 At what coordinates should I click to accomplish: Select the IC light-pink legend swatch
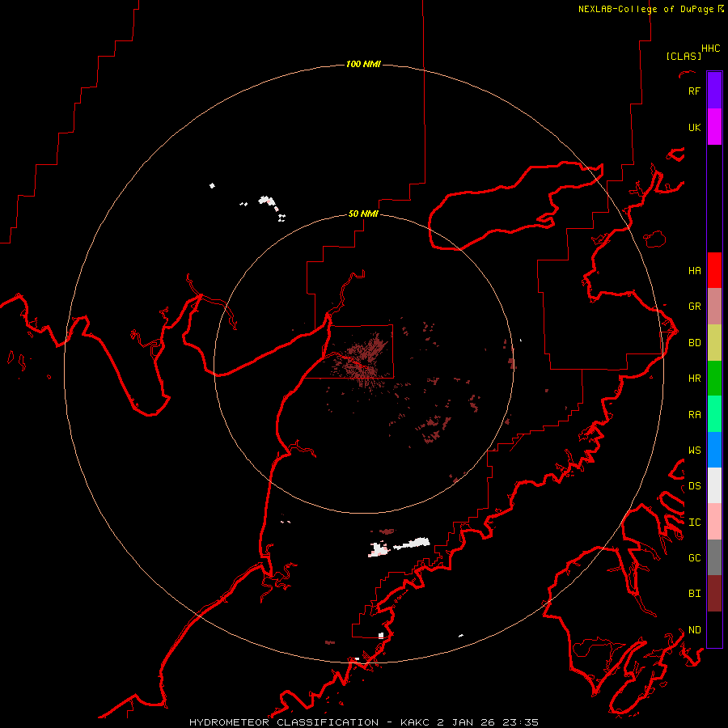714,522
